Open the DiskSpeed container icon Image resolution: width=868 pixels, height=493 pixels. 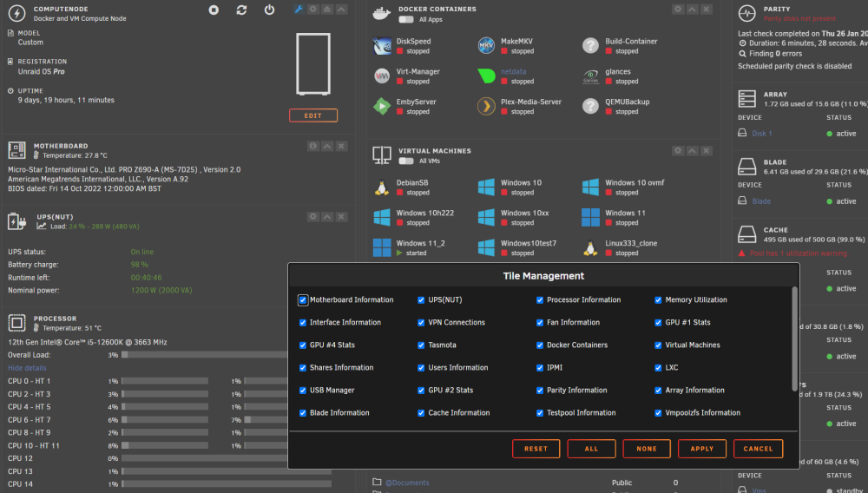click(x=382, y=45)
